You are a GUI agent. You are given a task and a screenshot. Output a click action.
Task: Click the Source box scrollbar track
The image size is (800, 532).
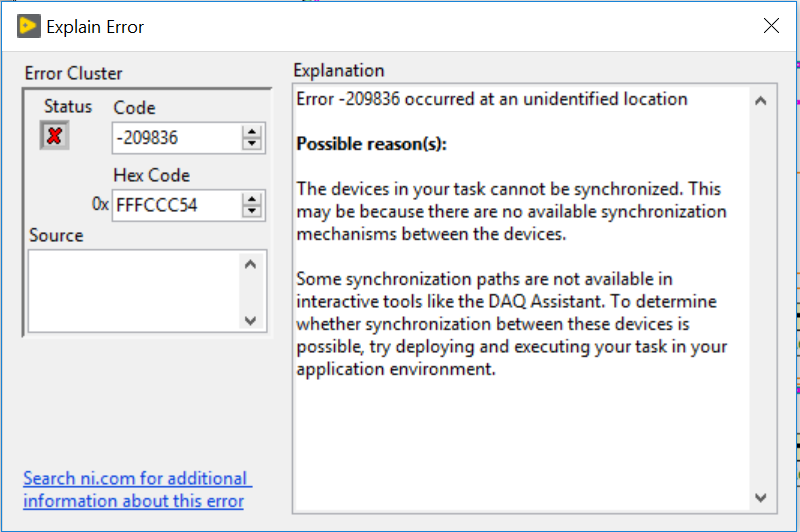pos(250,291)
